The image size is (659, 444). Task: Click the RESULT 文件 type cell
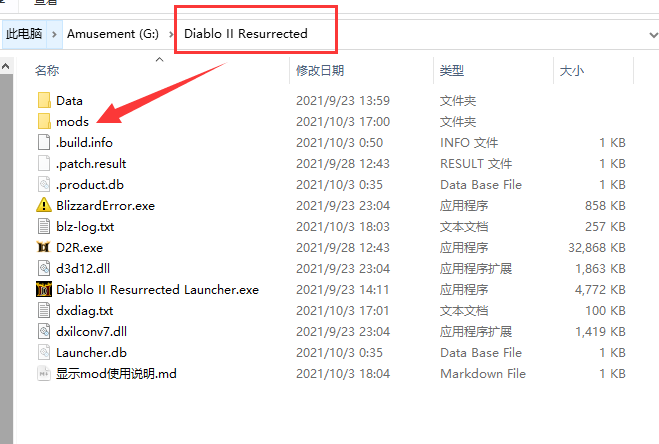point(476,164)
